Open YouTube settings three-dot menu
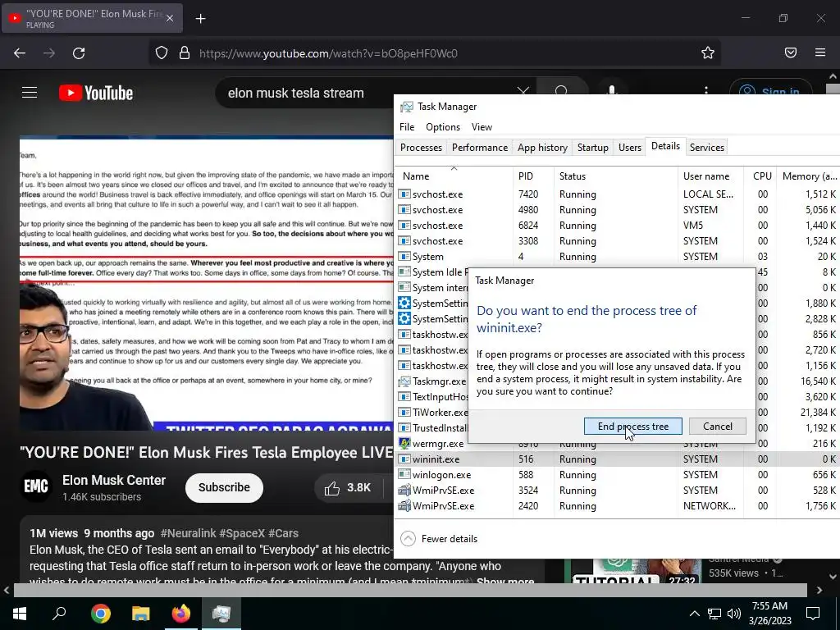The image size is (840, 630). (706, 92)
